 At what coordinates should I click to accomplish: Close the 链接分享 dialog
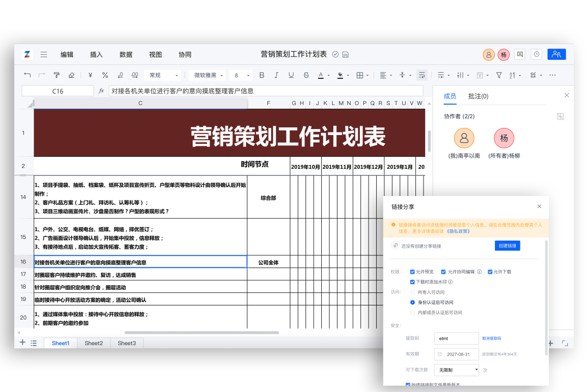tap(539, 206)
